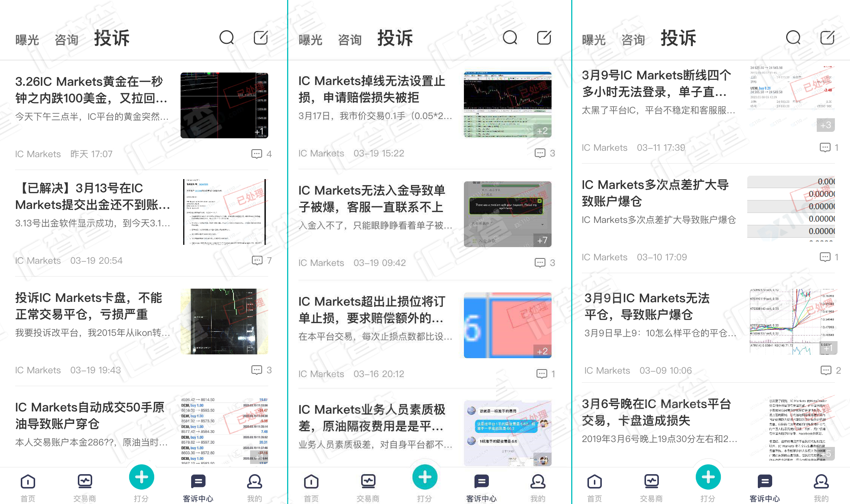The height and width of the screenshot is (504, 850).
Task: View chart thumbnail of 3月9日无法平仓 complaint
Action: [x=794, y=322]
